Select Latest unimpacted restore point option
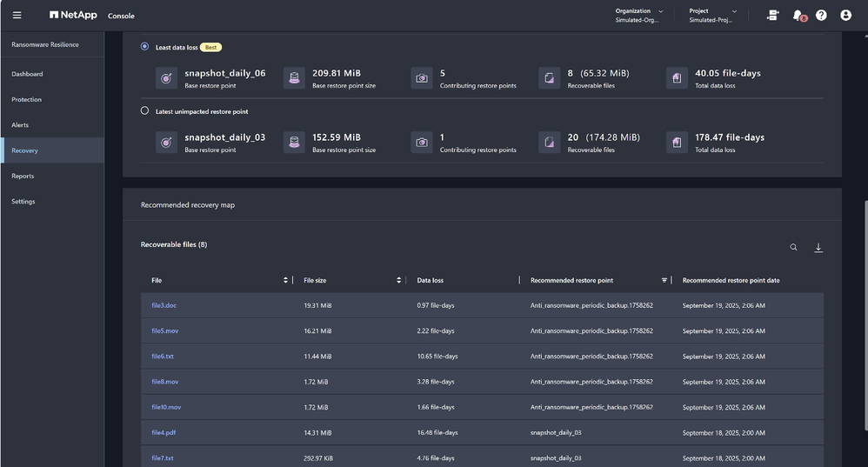The height and width of the screenshot is (467, 868). [145, 111]
